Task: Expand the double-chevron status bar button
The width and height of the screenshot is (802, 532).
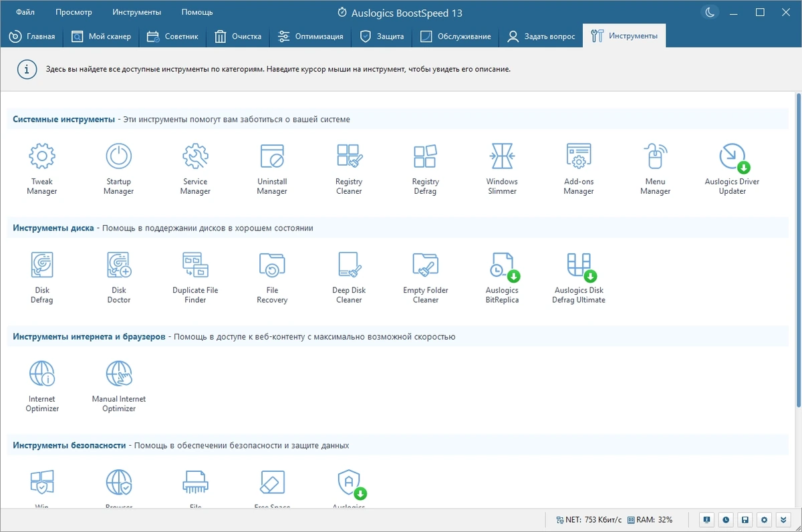Action: 783,519
